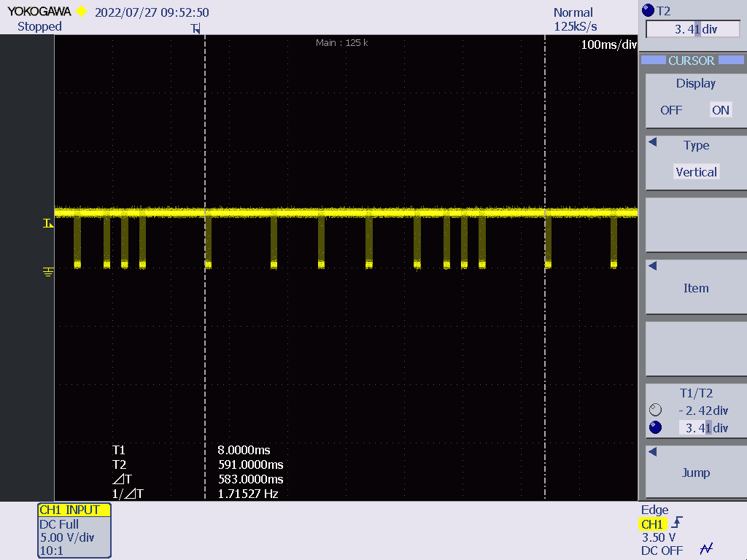Expand the Type selector with the left chevron
This screenshot has height=560, width=747.
pyautogui.click(x=651, y=143)
